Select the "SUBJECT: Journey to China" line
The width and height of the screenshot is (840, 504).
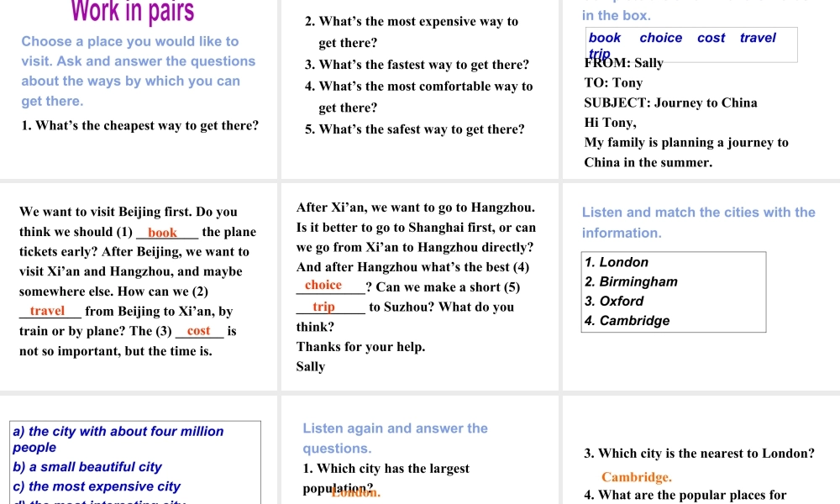tap(670, 102)
